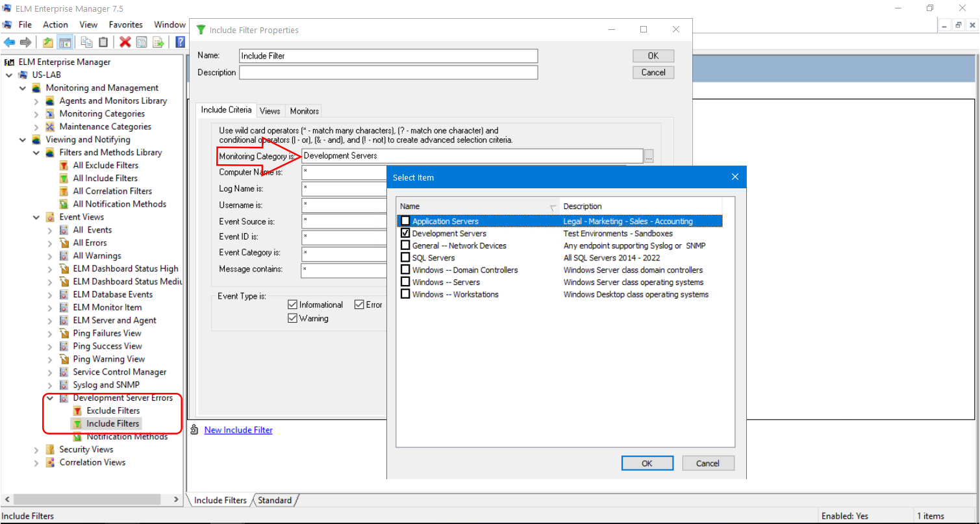
Task: Expand the Security Views node
Action: pos(36,449)
